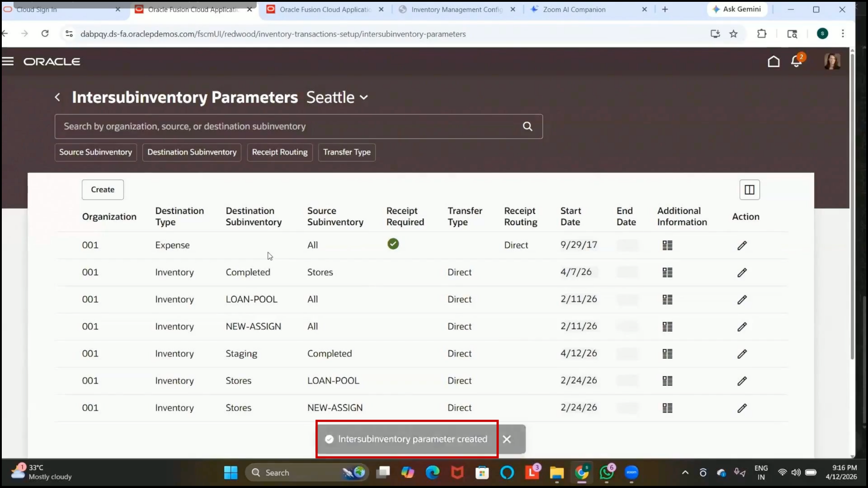Edit the Completed destination row
The height and width of the screenshot is (488, 868).
(742, 272)
